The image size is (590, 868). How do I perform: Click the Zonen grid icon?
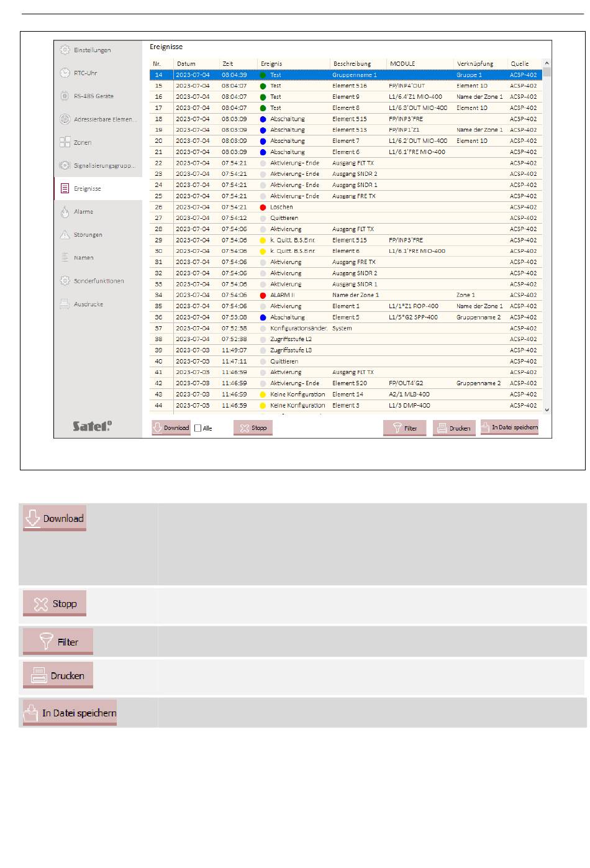coord(65,142)
